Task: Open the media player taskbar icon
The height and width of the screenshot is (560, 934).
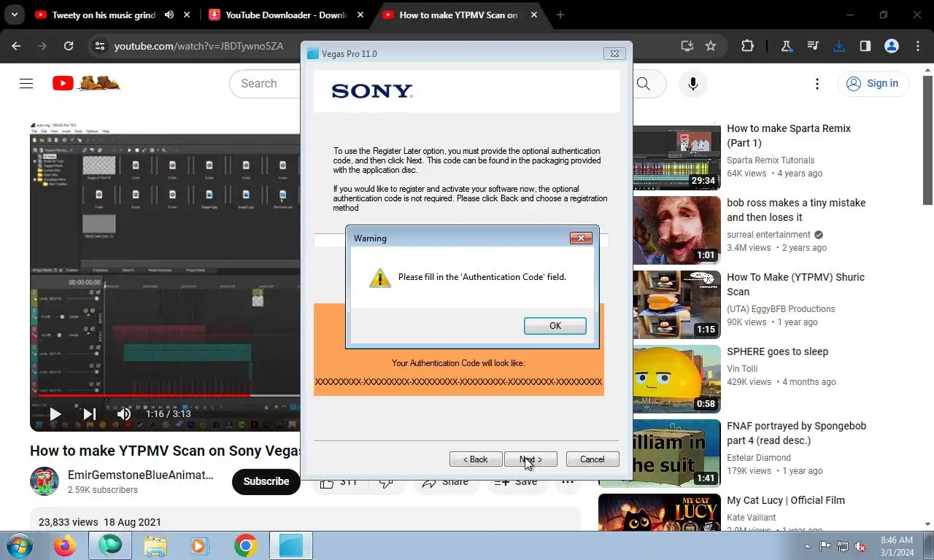Action: (198, 545)
